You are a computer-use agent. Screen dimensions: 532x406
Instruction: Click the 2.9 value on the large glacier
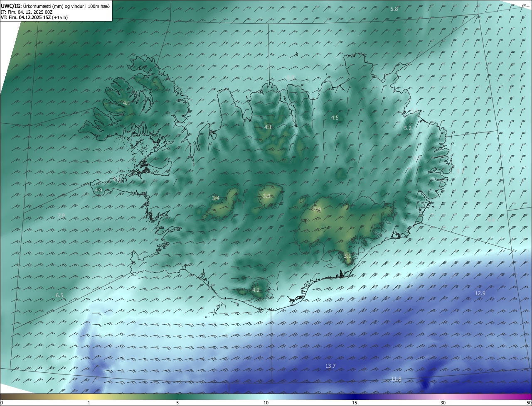coord(317,210)
